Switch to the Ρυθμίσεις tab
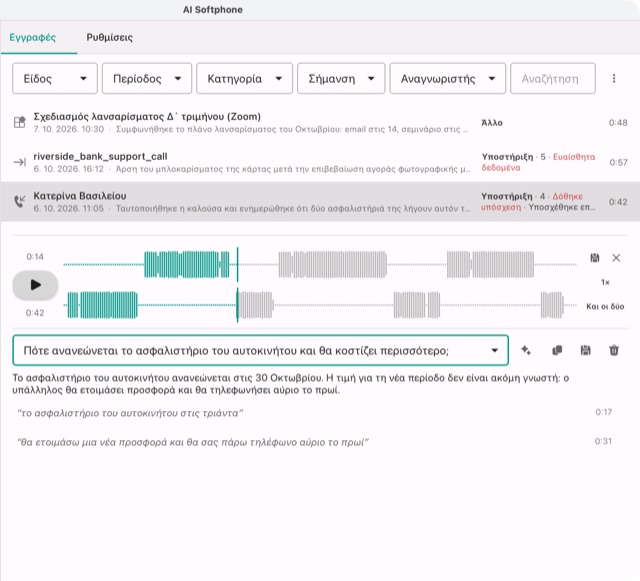Viewport: 640px width, 581px height. 109,38
